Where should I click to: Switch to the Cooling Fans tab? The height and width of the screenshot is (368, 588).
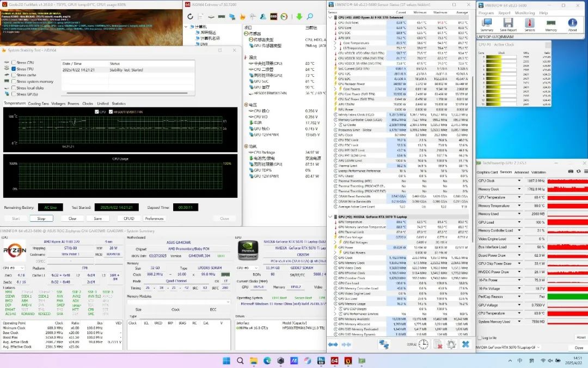pyautogui.click(x=39, y=104)
